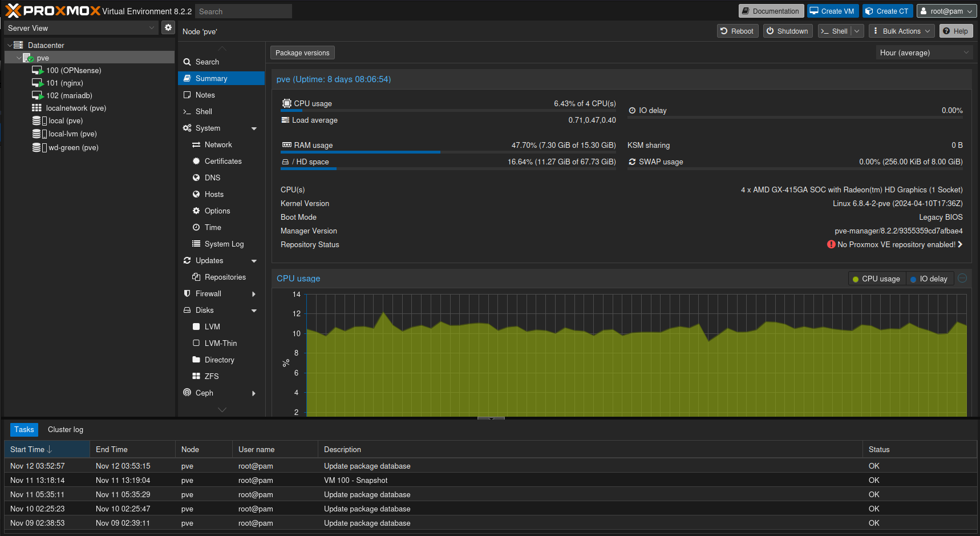The width and height of the screenshot is (980, 536).
Task: Switch to the Cluster log tab
Action: (x=66, y=429)
